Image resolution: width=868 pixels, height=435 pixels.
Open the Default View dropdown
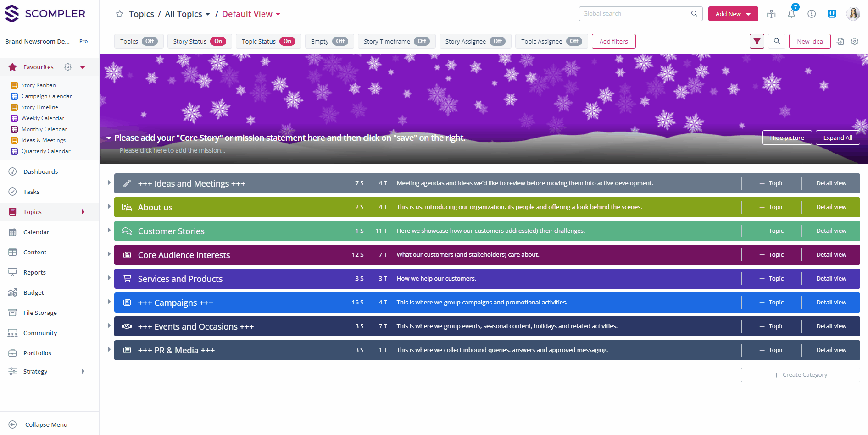click(251, 14)
